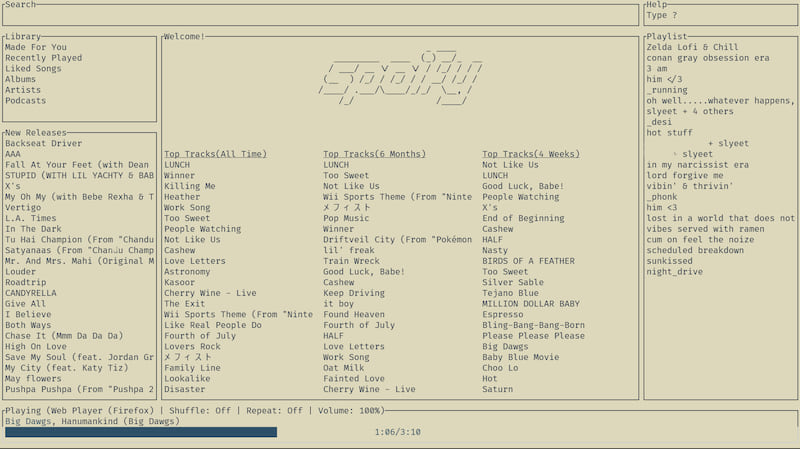Click the 'Top Tracks(4 Weeks)' heading
Image resolution: width=800 pixels, height=449 pixels.
pyautogui.click(x=531, y=154)
